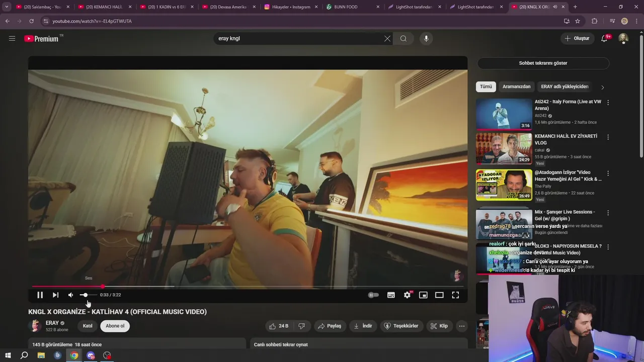Viewport: 644px width, 362px height.
Task: Open more actions three-dot menu below video
Action: (x=461, y=326)
